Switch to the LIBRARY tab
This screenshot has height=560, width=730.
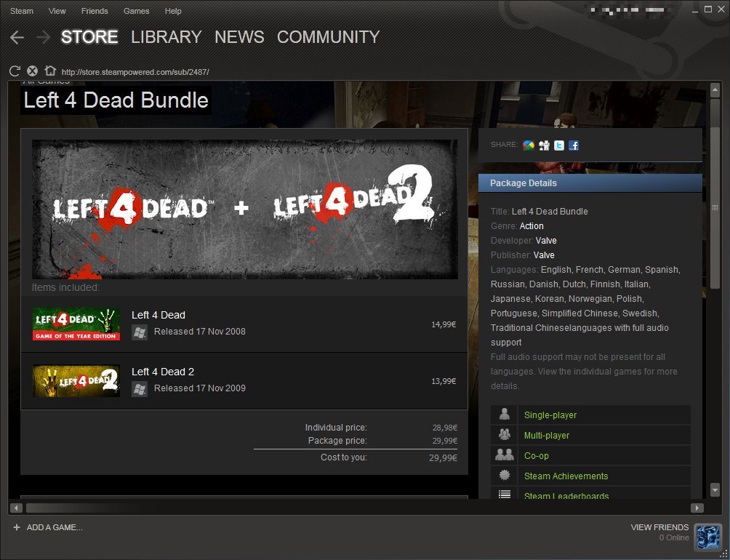click(x=167, y=37)
